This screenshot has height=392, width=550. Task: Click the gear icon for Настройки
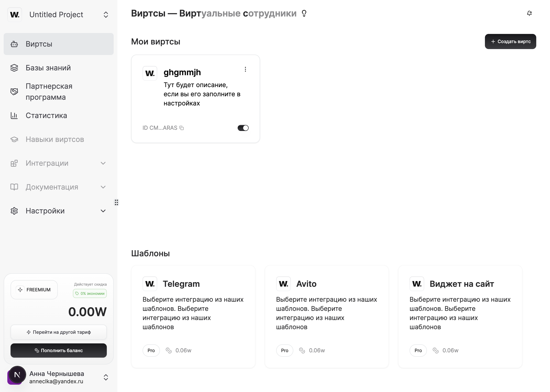(x=14, y=211)
